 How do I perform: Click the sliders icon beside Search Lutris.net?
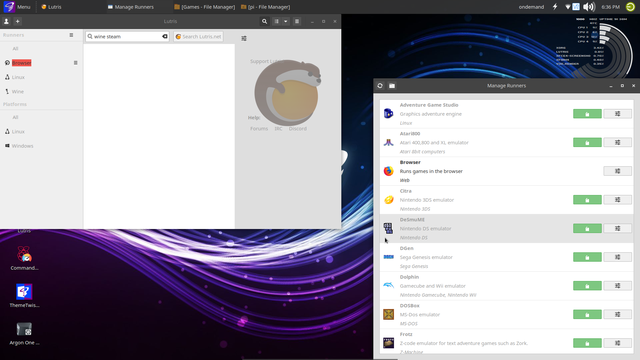click(244, 38)
